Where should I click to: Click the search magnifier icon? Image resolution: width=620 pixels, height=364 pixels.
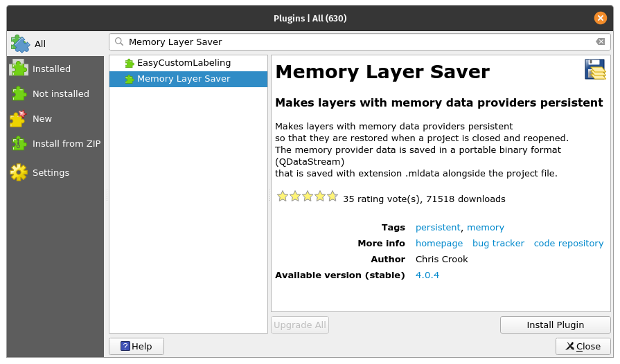coord(119,42)
